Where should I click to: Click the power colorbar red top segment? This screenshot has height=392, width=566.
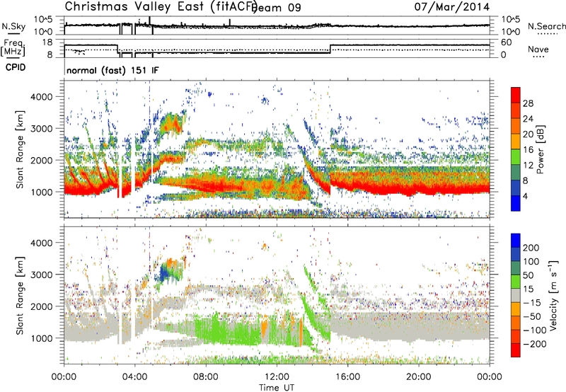point(516,95)
